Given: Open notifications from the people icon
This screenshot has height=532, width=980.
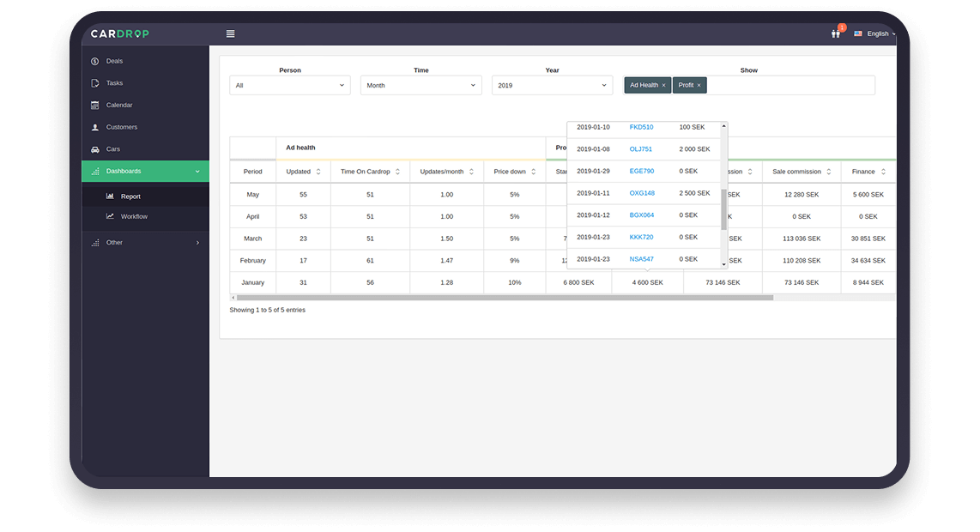Looking at the screenshot, I should coord(835,33).
